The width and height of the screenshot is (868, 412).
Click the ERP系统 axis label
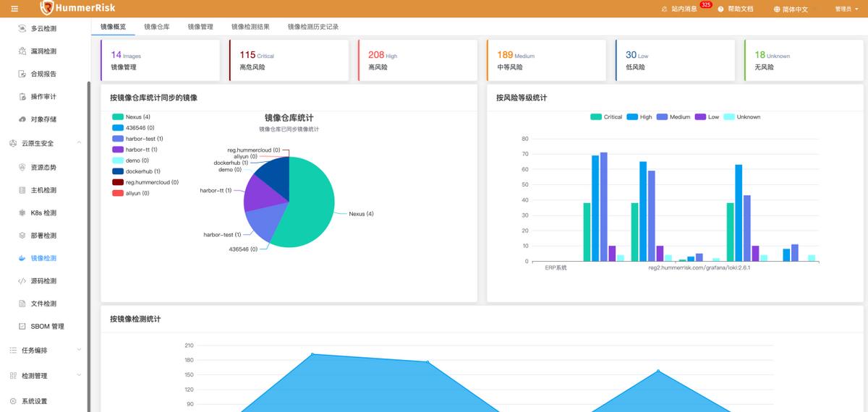click(x=556, y=268)
